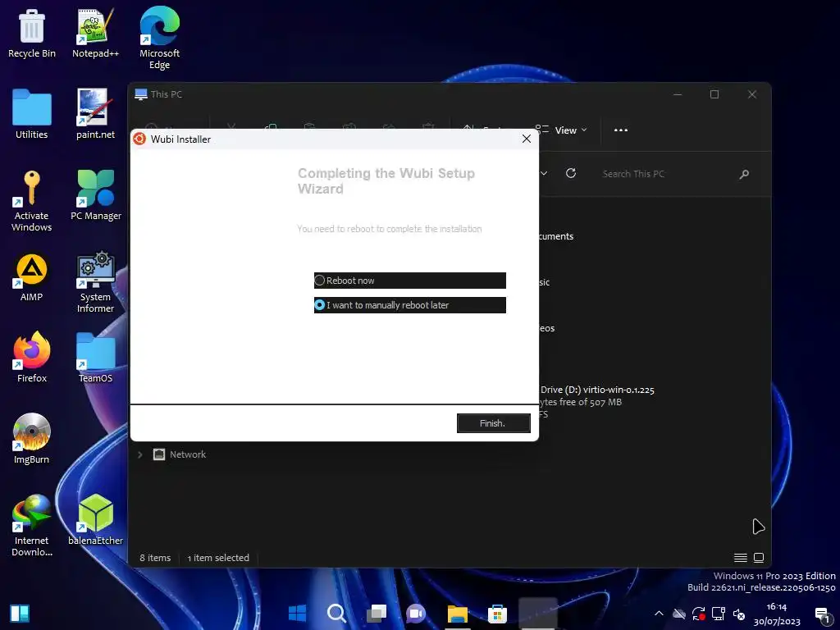The width and height of the screenshot is (840, 630).
Task: Click the search magnifier in This PC
Action: pos(744,174)
